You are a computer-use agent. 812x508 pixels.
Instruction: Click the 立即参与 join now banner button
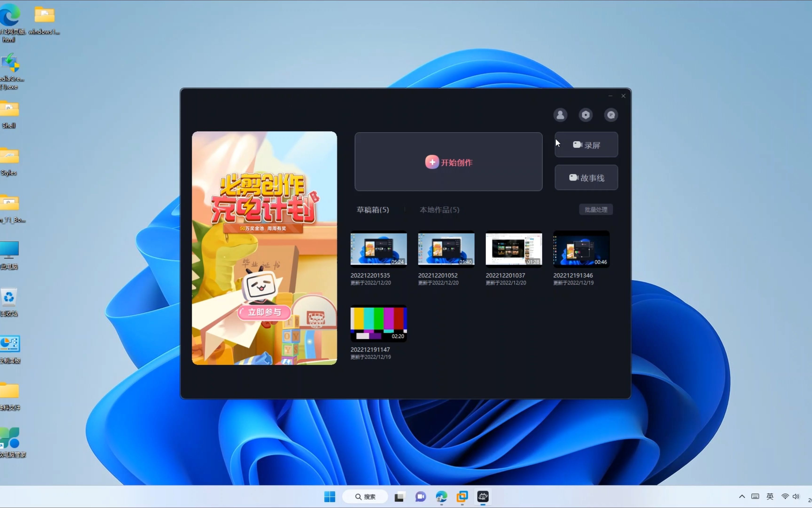pos(264,313)
